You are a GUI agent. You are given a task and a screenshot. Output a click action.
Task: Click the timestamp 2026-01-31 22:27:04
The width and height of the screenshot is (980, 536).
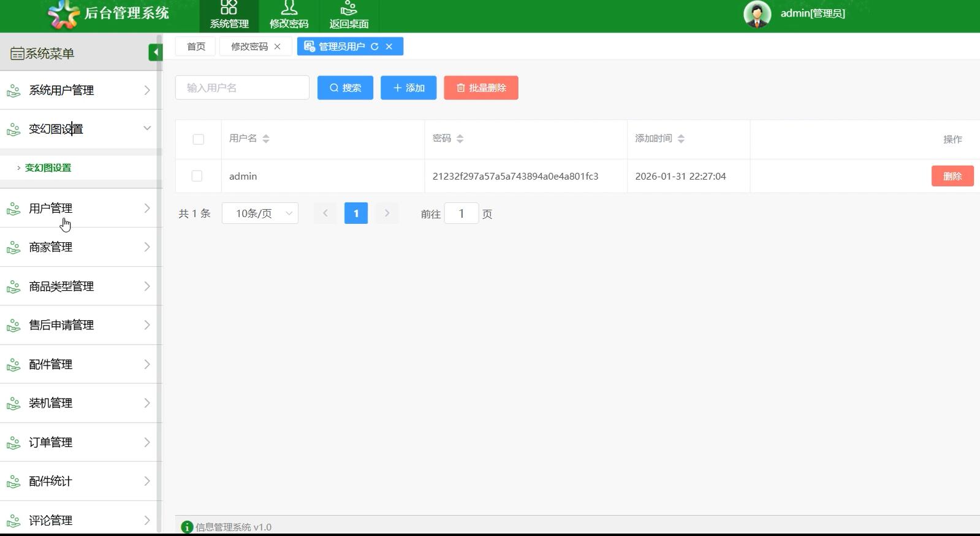tap(680, 177)
